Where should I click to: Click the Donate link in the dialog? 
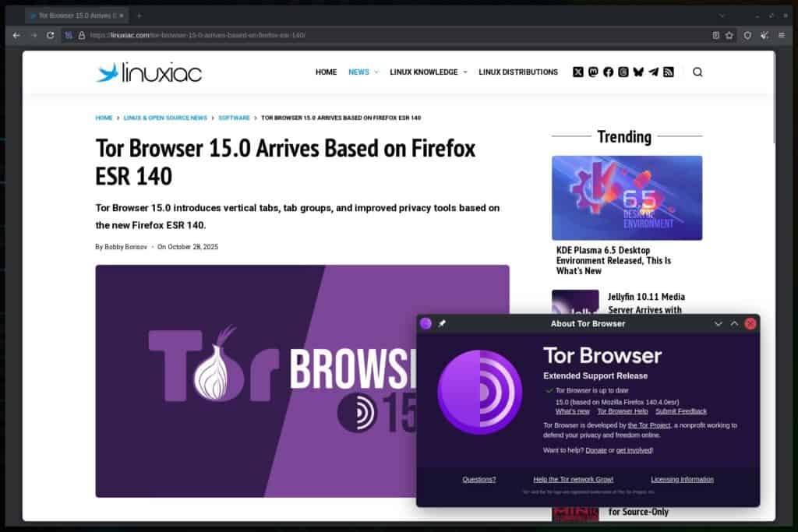click(596, 450)
